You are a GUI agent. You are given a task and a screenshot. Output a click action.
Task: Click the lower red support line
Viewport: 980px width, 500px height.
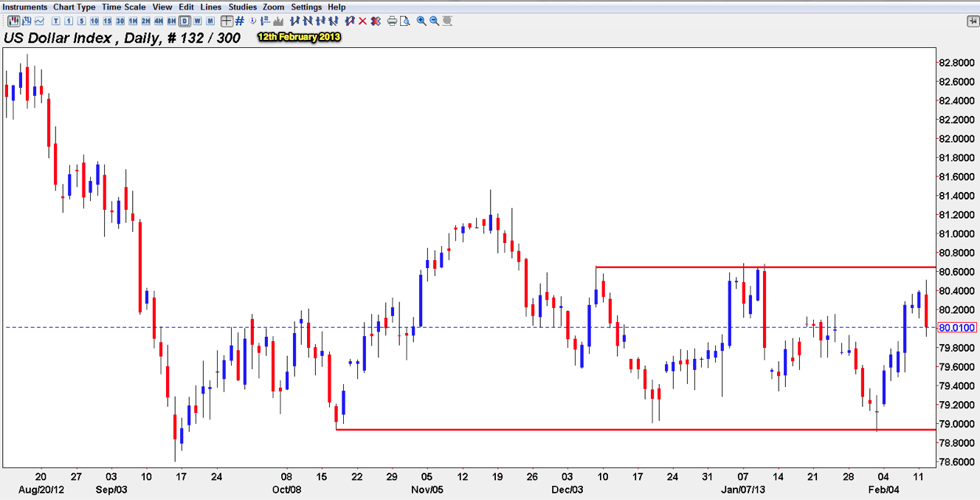[x=635, y=429]
